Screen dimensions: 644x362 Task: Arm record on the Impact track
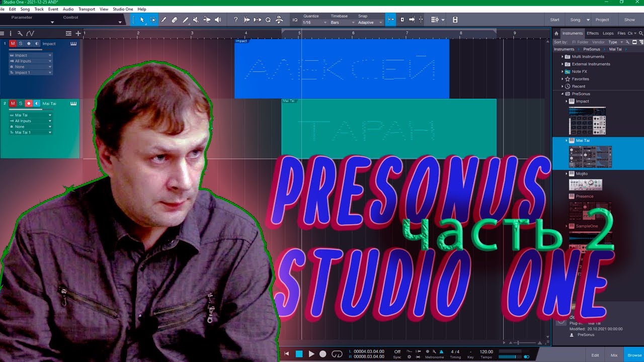[29, 44]
